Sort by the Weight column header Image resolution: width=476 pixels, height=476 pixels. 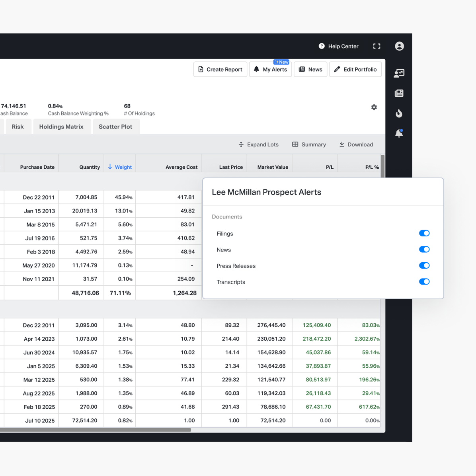pyautogui.click(x=123, y=167)
